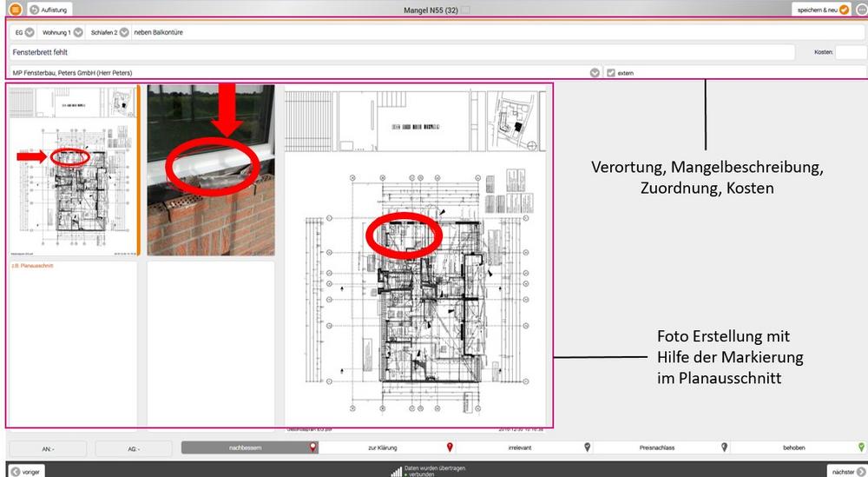Expand the Wohnung 1 dropdown

[x=78, y=32]
